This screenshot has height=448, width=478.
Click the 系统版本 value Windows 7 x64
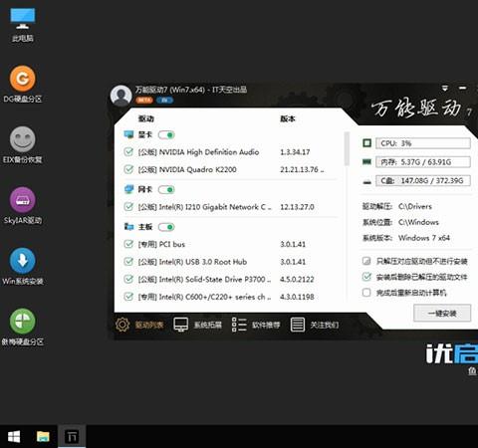424,238
